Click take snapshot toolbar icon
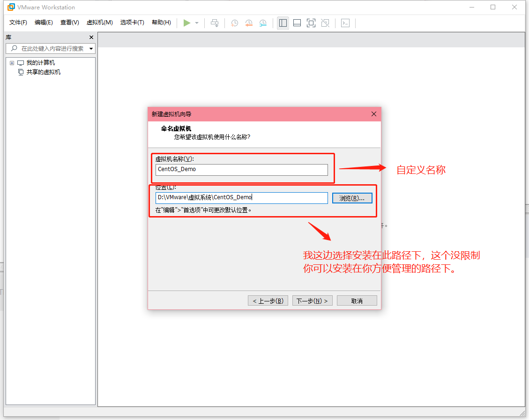The width and height of the screenshot is (529, 420). tap(234, 23)
